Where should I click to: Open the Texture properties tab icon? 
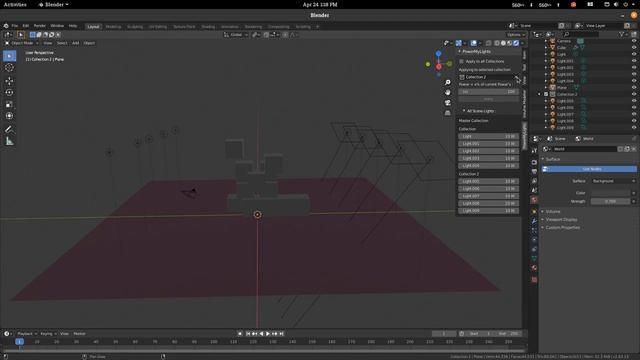coord(534,280)
